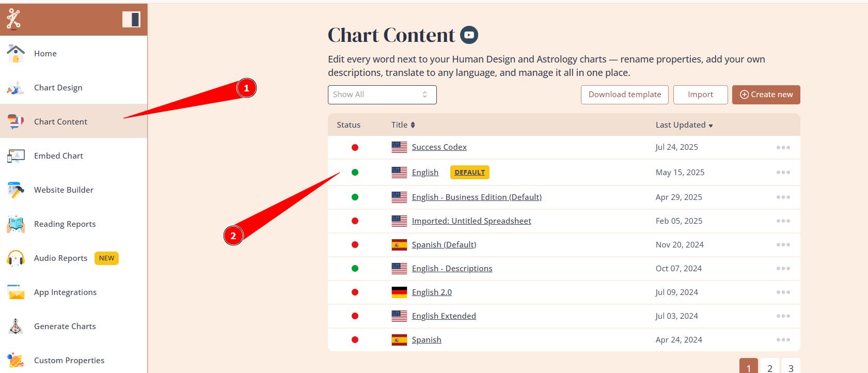Open the Success Codex content link

click(x=439, y=147)
